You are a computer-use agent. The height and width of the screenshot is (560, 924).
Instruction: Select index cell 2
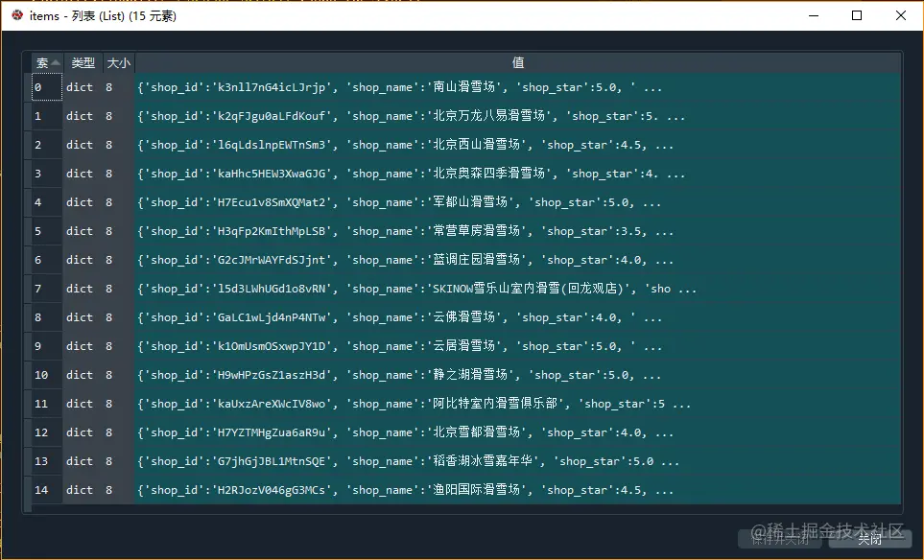point(47,145)
